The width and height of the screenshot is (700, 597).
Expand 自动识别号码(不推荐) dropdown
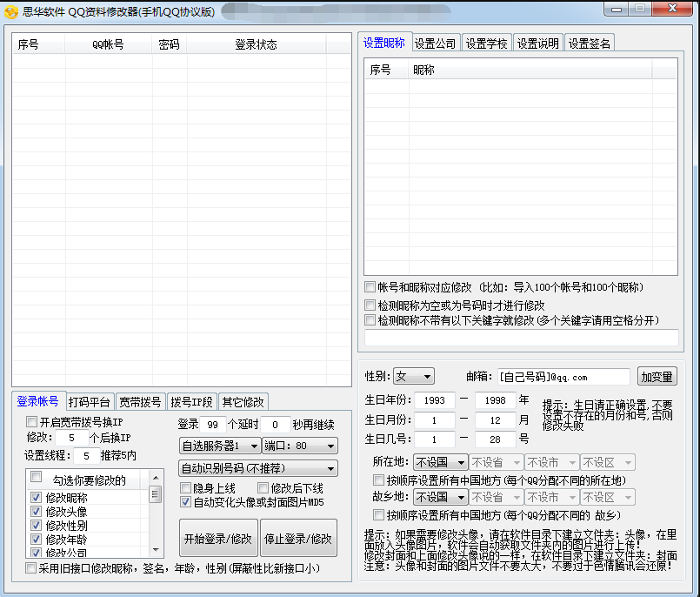(258, 468)
